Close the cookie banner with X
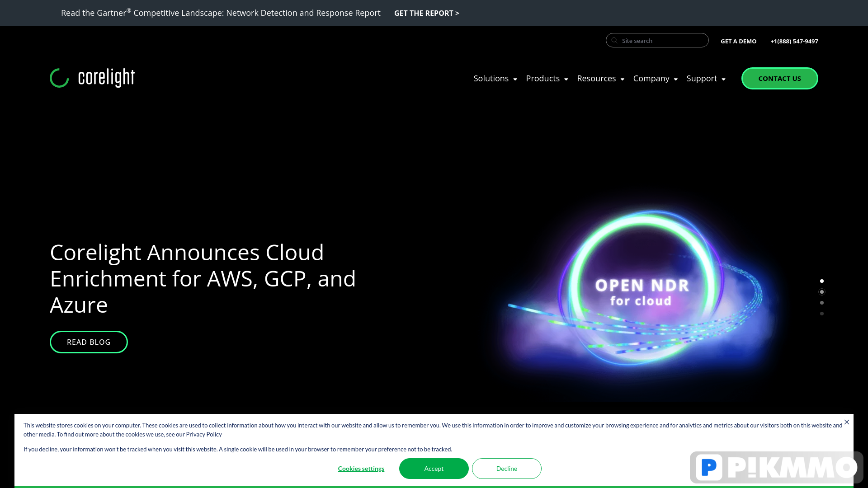This screenshot has width=868, height=488. (x=847, y=422)
